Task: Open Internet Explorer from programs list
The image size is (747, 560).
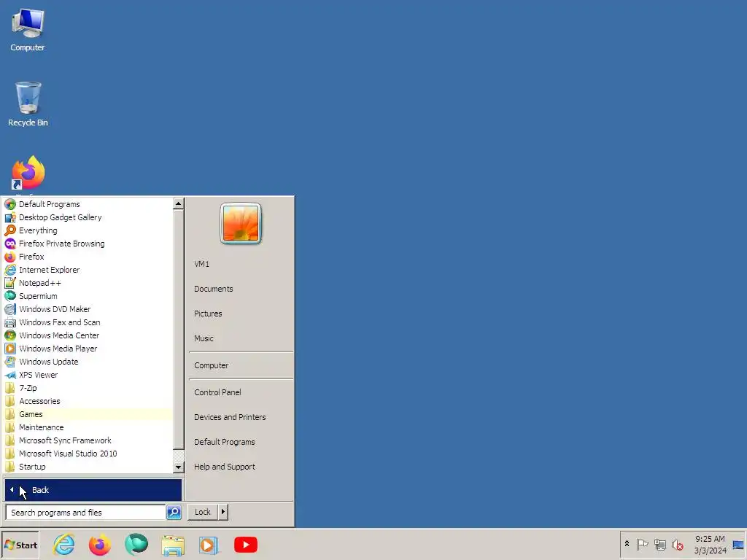Action: pyautogui.click(x=88, y=270)
